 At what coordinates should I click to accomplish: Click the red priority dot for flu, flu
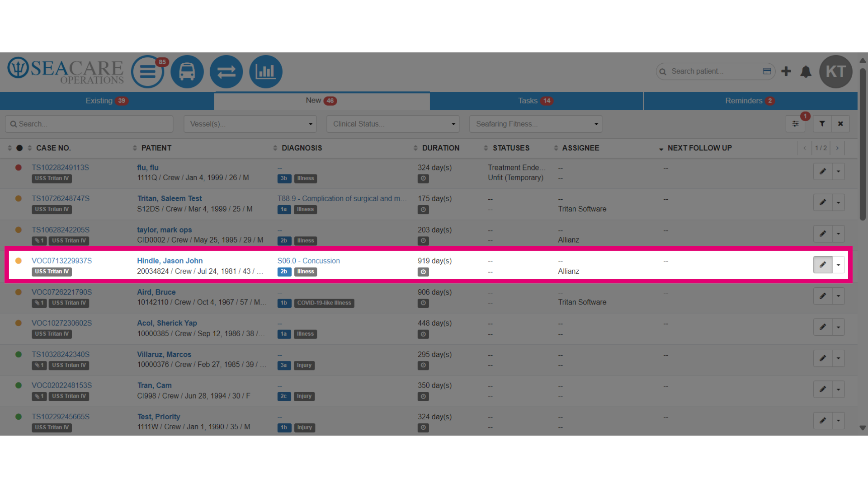point(19,168)
